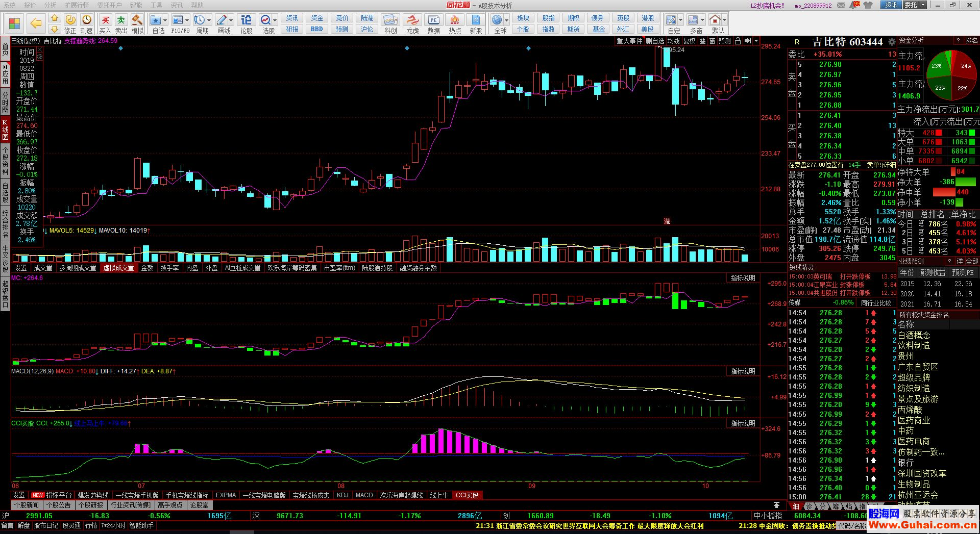
Task: Open the 报价 menu
Action: pyautogui.click(x=30, y=5)
